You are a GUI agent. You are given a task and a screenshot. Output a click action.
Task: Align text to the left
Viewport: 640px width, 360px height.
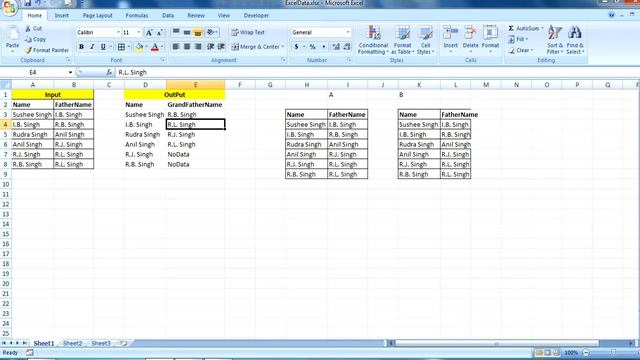point(176,47)
